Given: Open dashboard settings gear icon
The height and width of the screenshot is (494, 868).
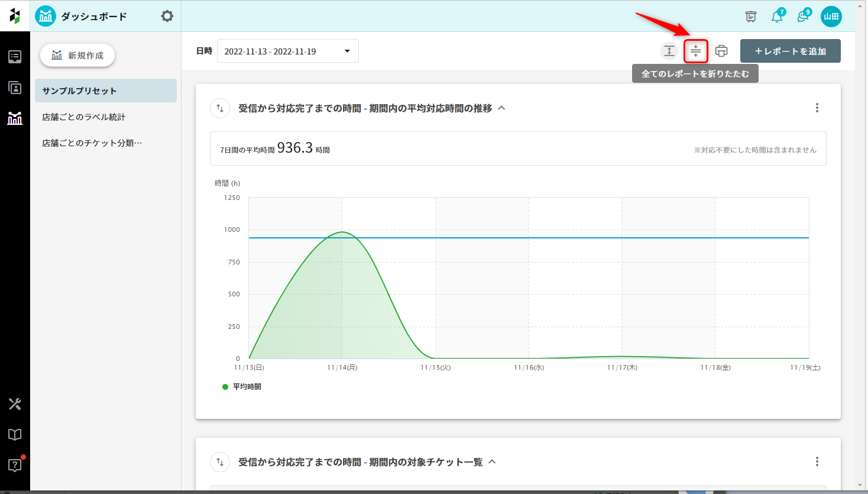Looking at the screenshot, I should (x=167, y=16).
